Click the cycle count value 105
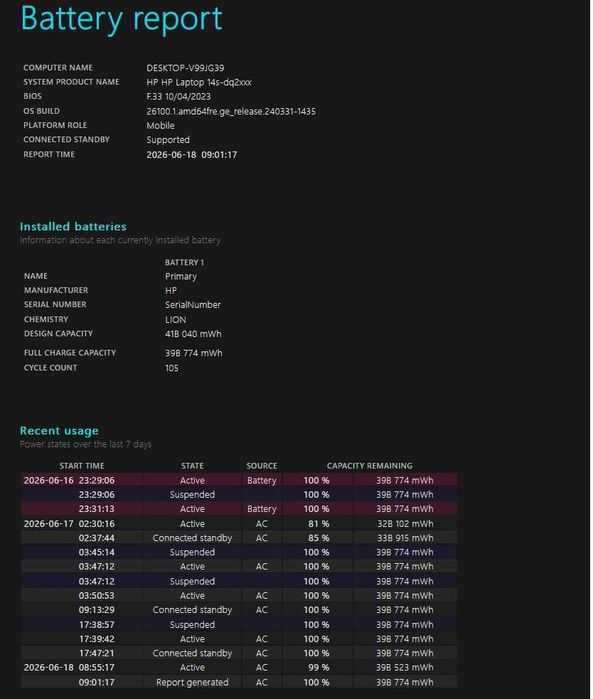 coord(172,368)
